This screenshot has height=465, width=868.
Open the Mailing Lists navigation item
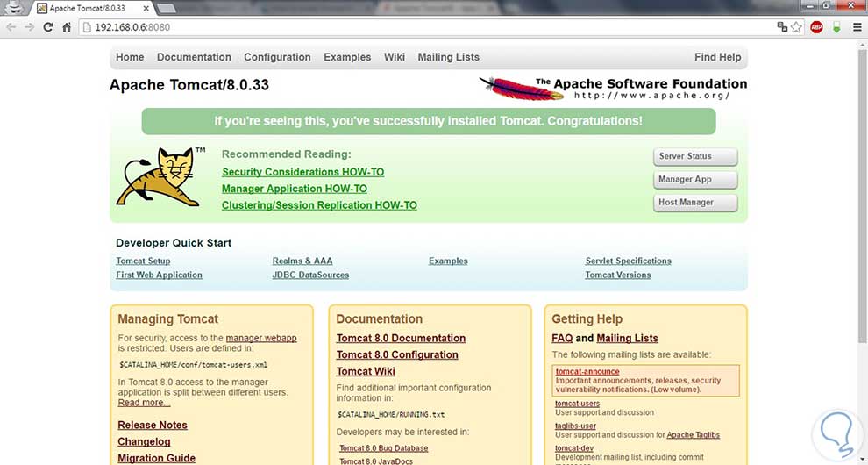pos(448,57)
